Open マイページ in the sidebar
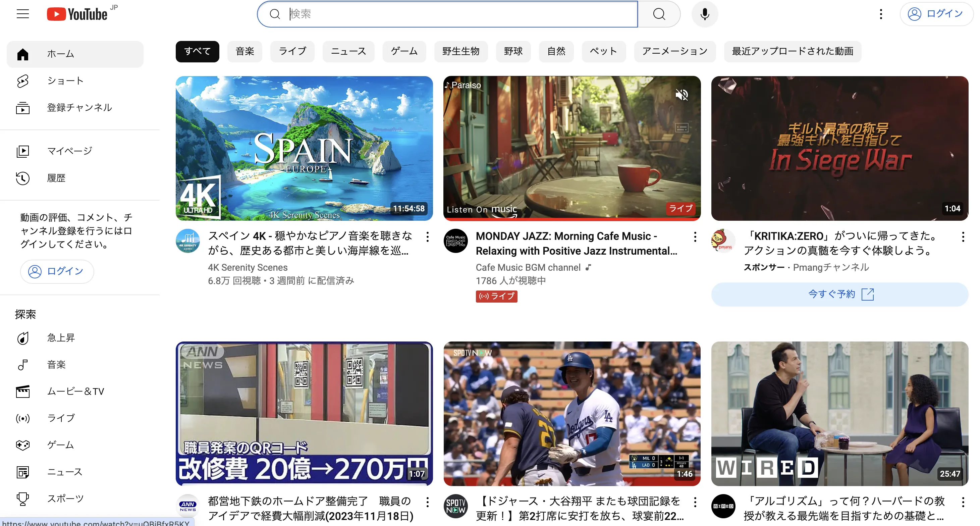 75,151
